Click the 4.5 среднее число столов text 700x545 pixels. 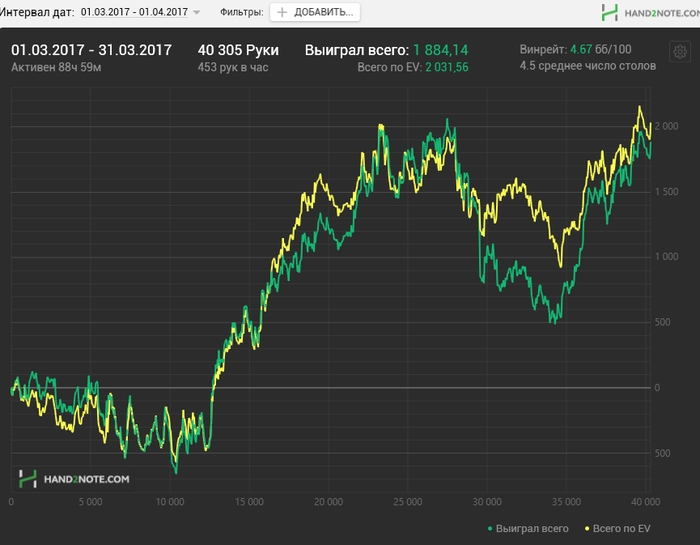coord(588,66)
